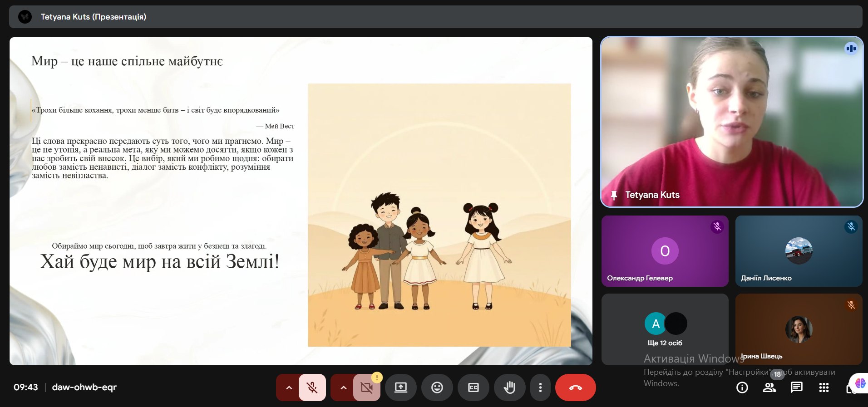Click the Ірина Швець participant tile
868x407 pixels.
tap(799, 329)
